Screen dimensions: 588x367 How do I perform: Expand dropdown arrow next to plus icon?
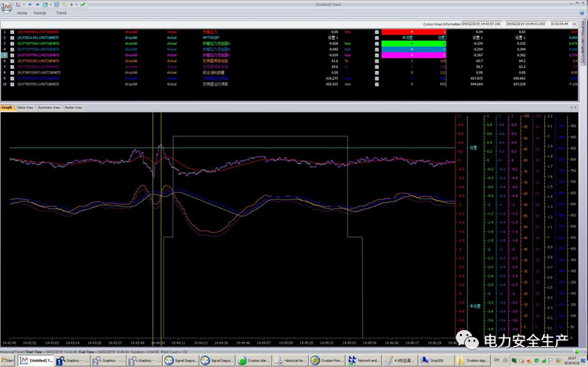pos(76,4)
